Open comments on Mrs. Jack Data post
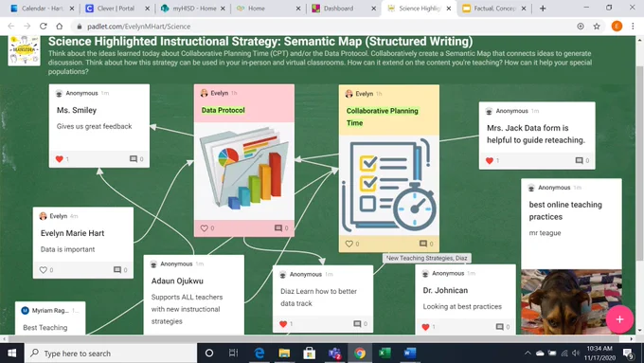The image size is (644, 363). (x=579, y=161)
